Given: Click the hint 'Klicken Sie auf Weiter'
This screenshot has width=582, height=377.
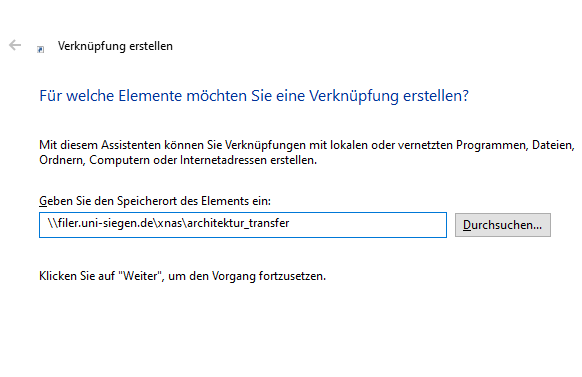Looking at the screenshot, I should pos(182,276).
